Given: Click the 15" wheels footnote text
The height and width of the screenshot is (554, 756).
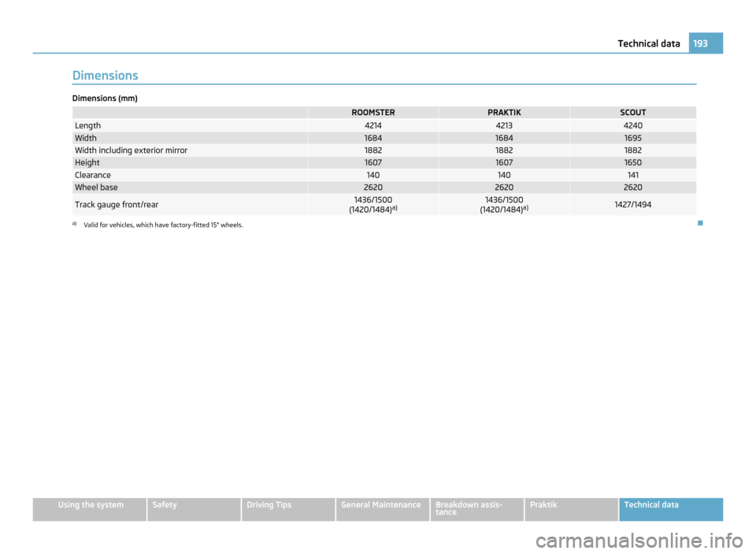Looking at the screenshot, I should click(x=163, y=225).
